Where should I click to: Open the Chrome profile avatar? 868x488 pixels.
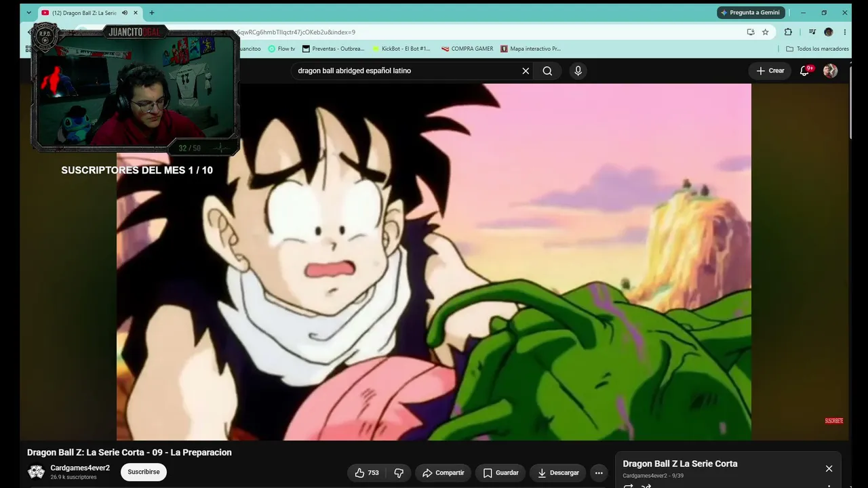point(828,32)
